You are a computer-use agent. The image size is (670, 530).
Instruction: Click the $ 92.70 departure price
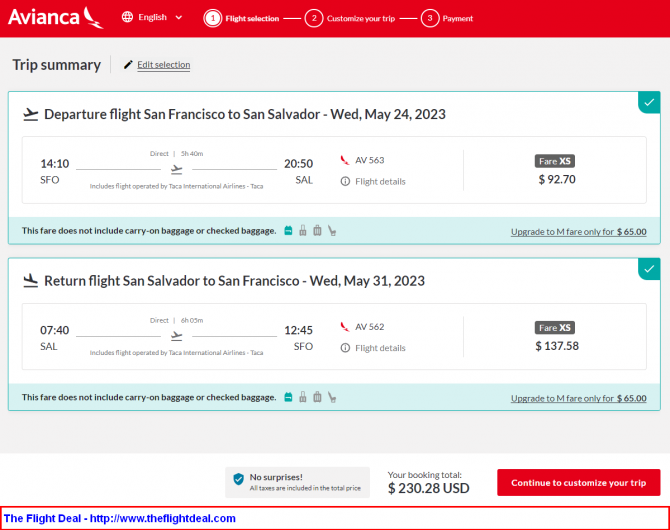pos(557,180)
